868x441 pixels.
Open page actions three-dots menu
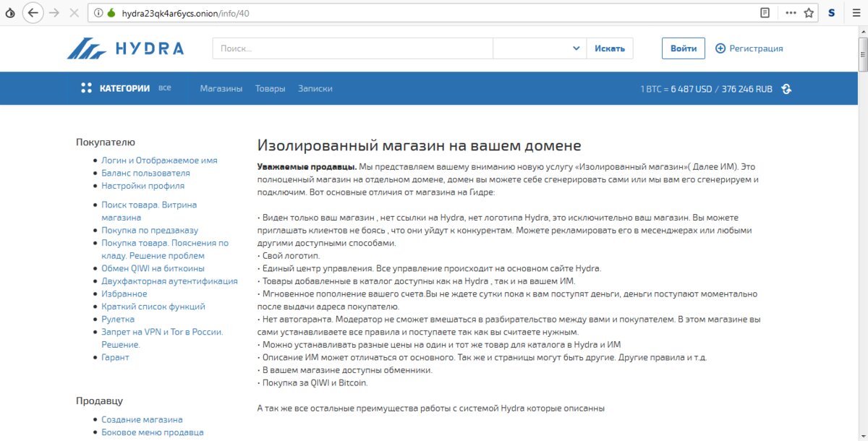[x=791, y=13]
